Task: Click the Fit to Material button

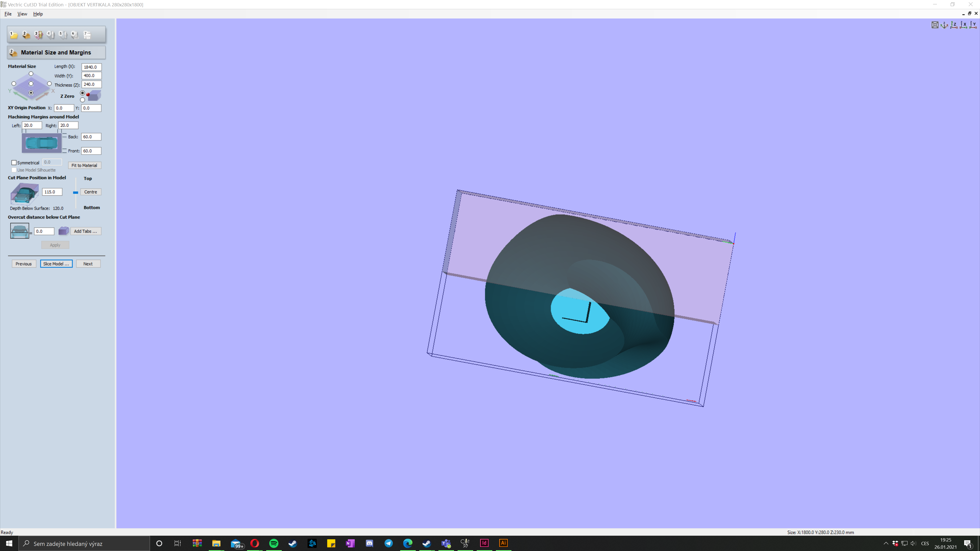Action: click(x=84, y=165)
